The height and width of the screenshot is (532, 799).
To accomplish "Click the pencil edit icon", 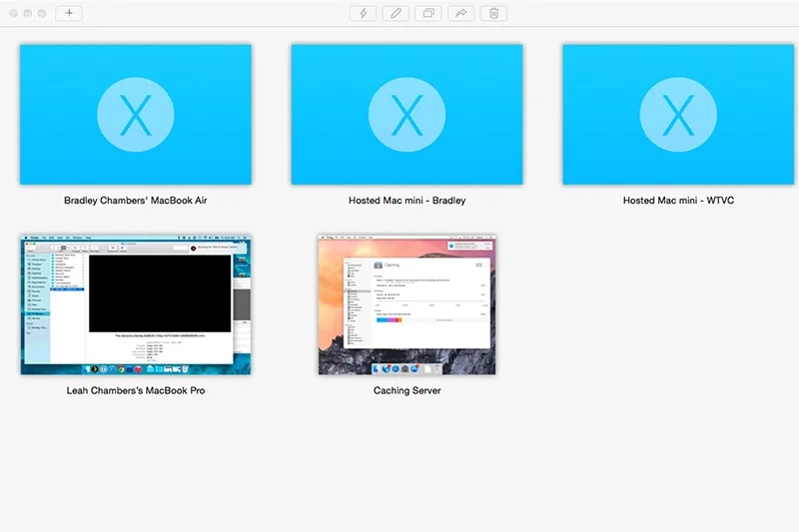I will point(396,13).
